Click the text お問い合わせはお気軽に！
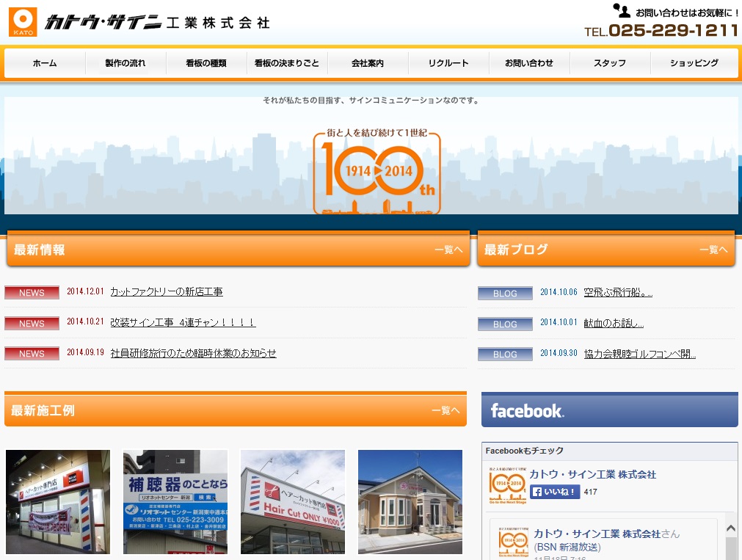This screenshot has height=560, width=742. point(687,12)
